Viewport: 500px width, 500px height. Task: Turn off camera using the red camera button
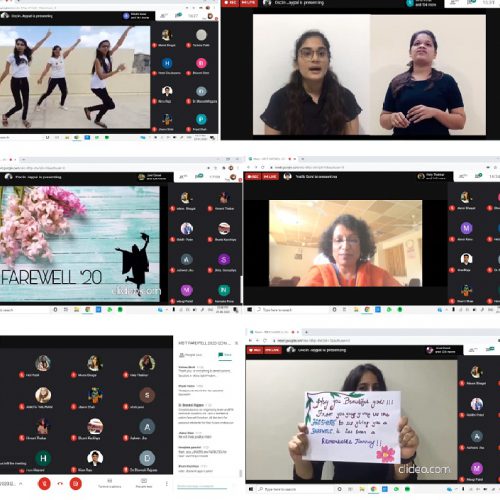point(76,483)
